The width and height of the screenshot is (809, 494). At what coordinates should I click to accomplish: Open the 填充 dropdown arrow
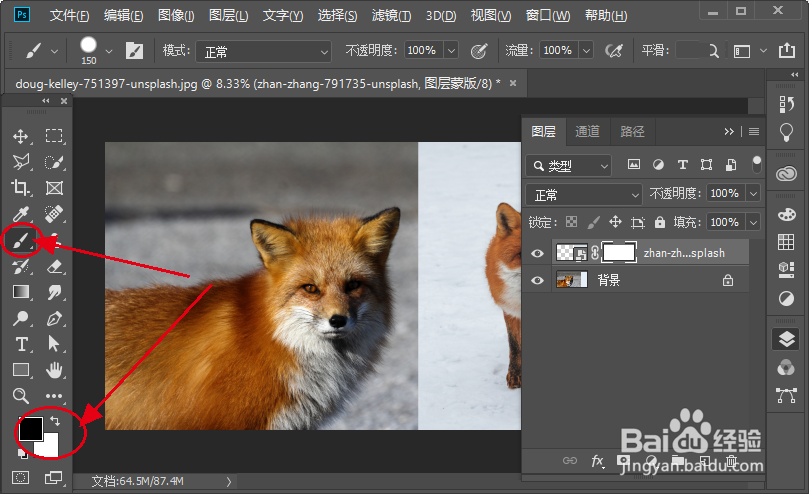754,222
